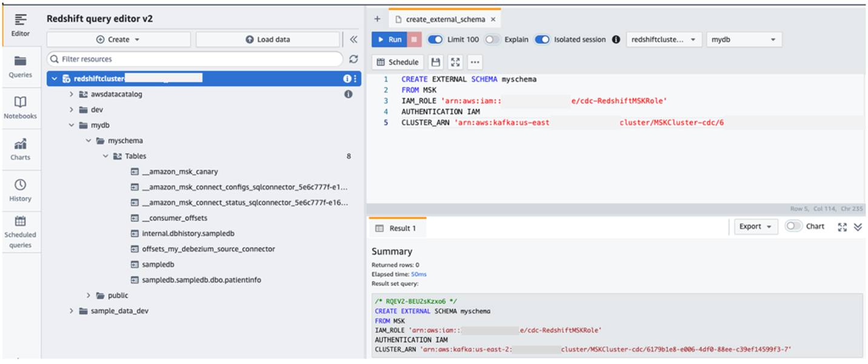868x364 pixels.
Task: Open the redshiftcluster connection dropdown
Action: 664,39
